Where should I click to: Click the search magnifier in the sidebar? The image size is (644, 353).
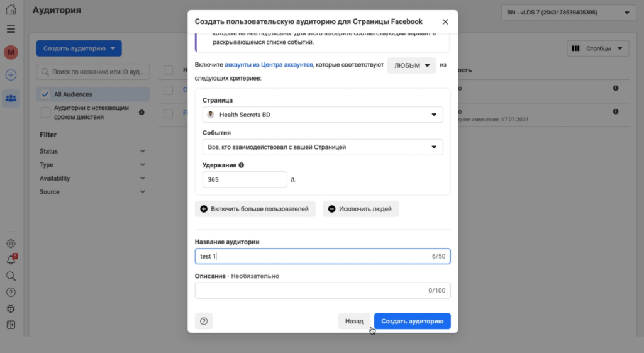point(11,276)
